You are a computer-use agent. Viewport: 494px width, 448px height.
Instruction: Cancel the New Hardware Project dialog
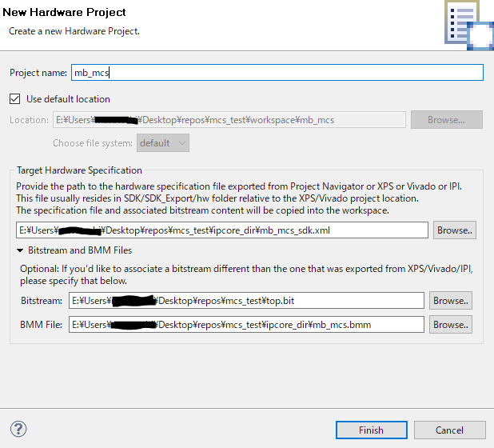(449, 430)
